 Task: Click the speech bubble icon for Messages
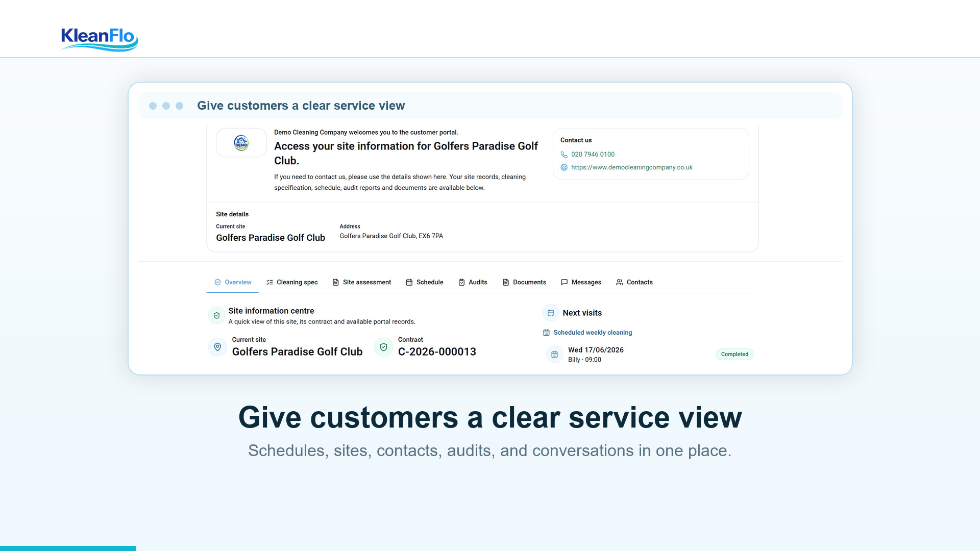click(564, 282)
